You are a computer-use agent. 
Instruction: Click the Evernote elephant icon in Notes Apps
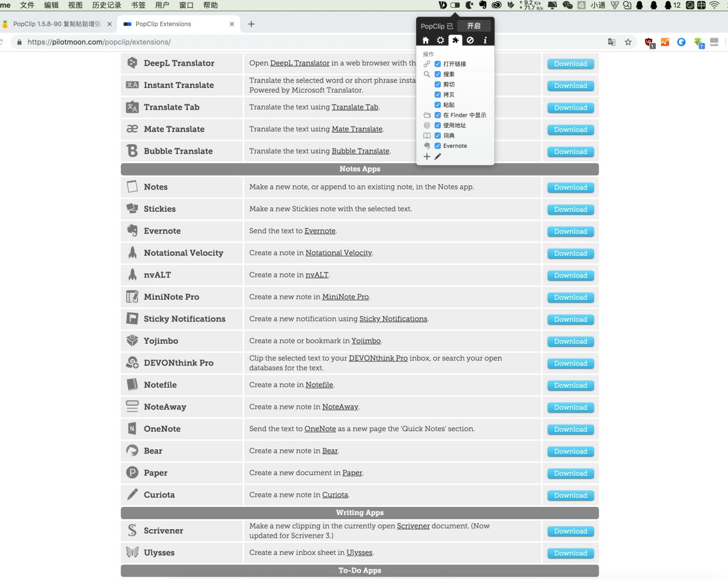(132, 231)
